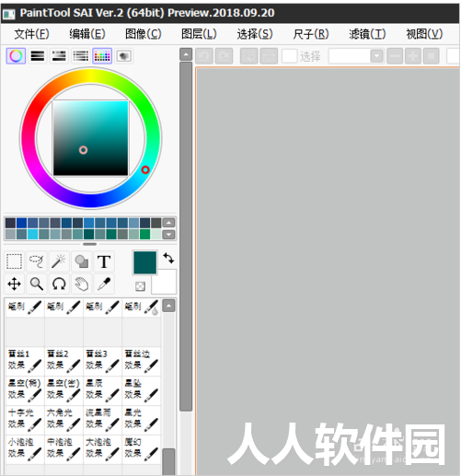Screen dimensions: 461x476
Task: Choose the 星光 效果 brush
Action: (x=141, y=420)
